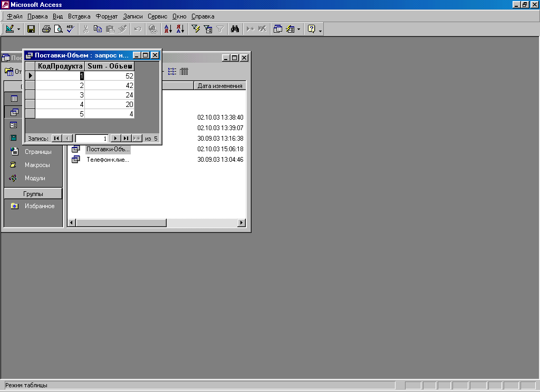Print using the printer icon
540x392 pixels.
[46, 29]
